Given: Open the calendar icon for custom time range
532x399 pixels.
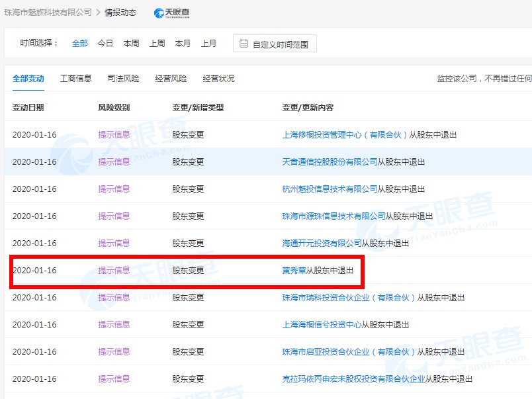Looking at the screenshot, I should tap(244, 44).
